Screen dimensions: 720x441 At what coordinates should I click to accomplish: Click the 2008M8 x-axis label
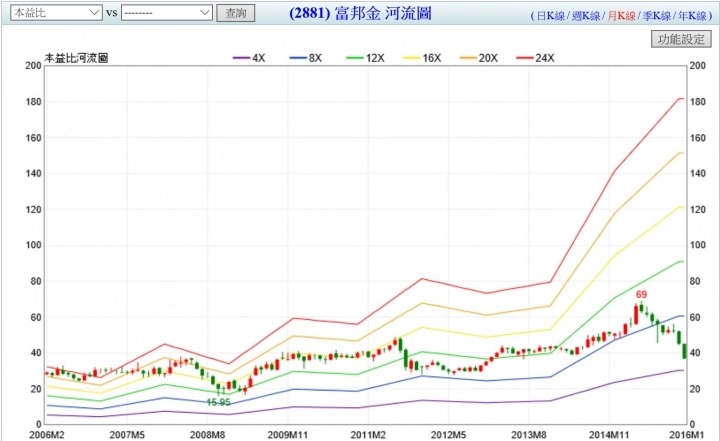click(208, 435)
